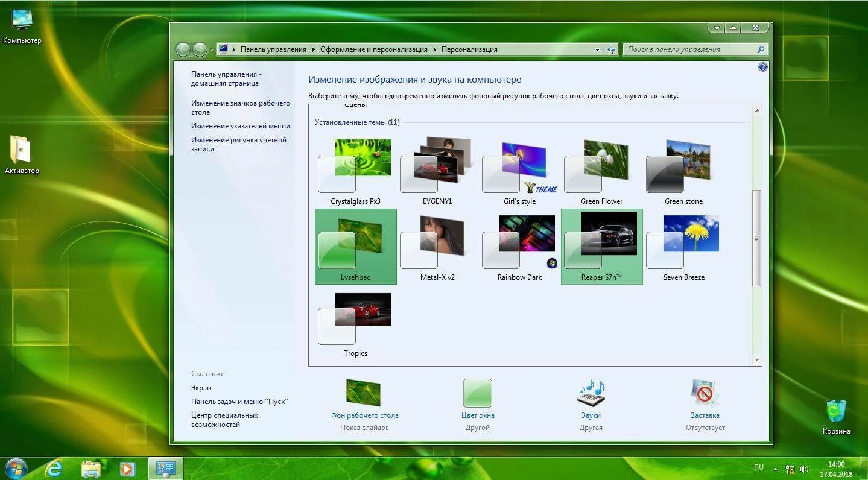
Task: Click the RU language indicator
Action: 759,467
